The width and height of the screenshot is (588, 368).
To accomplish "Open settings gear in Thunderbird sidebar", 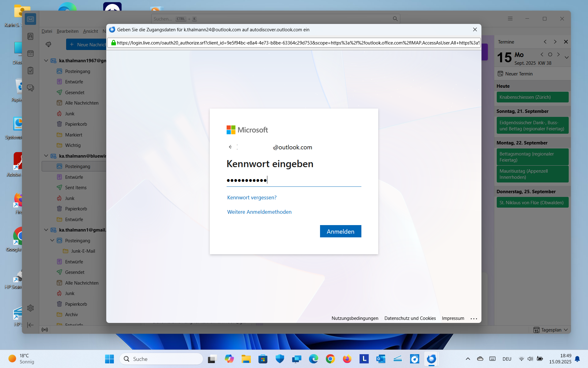I will click(30, 308).
